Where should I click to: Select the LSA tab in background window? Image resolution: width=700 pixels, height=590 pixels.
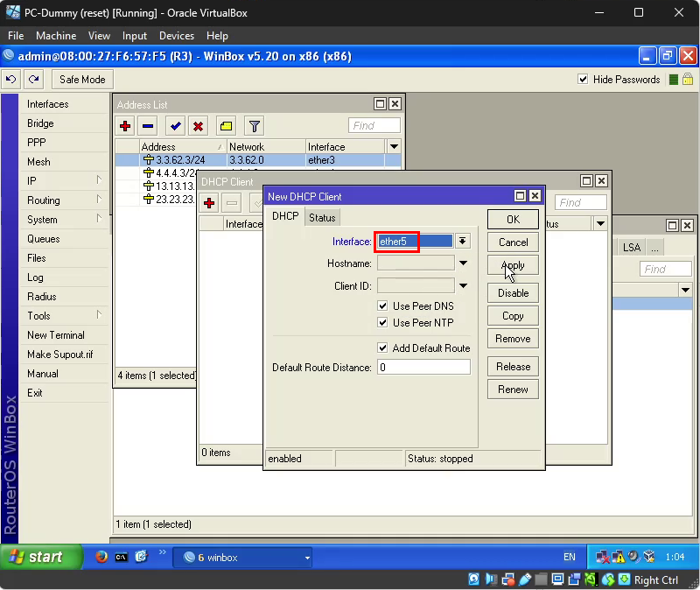(x=631, y=248)
